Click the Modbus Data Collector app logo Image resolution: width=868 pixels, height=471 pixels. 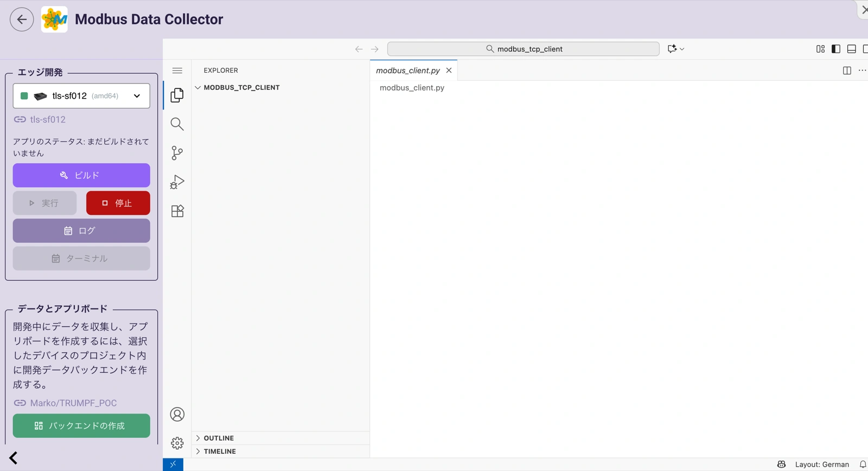point(54,20)
